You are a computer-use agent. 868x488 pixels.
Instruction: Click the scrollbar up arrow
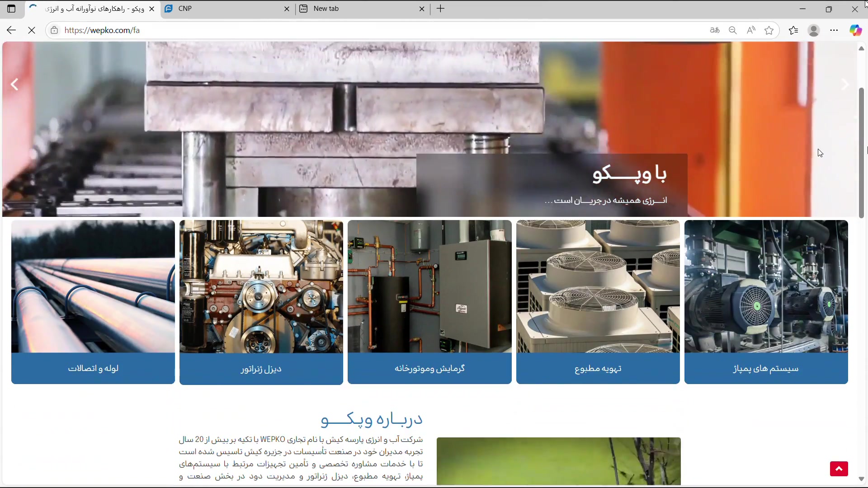(x=861, y=48)
